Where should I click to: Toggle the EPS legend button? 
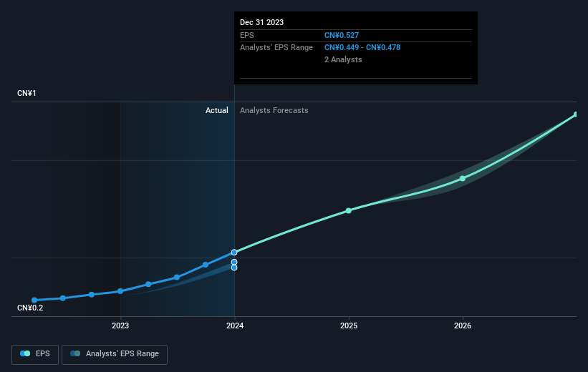click(x=35, y=354)
